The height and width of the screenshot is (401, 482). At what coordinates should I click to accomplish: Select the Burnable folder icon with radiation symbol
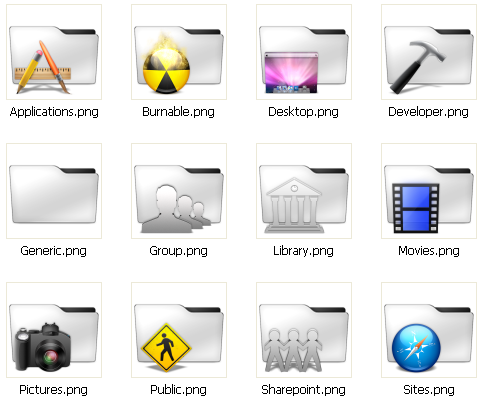[179, 52]
